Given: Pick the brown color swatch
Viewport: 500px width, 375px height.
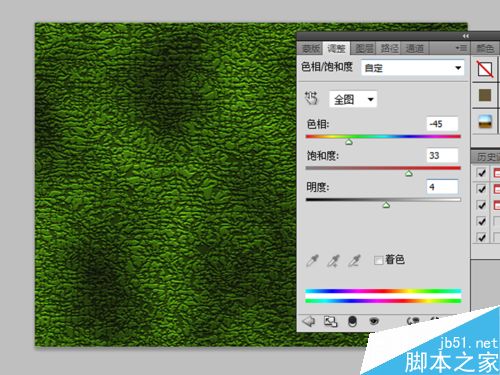Looking at the screenshot, I should pos(485,95).
